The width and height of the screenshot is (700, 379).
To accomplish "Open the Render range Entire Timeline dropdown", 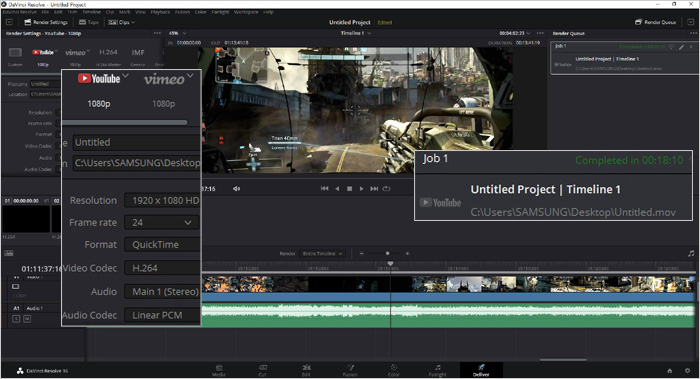I will 322,253.
